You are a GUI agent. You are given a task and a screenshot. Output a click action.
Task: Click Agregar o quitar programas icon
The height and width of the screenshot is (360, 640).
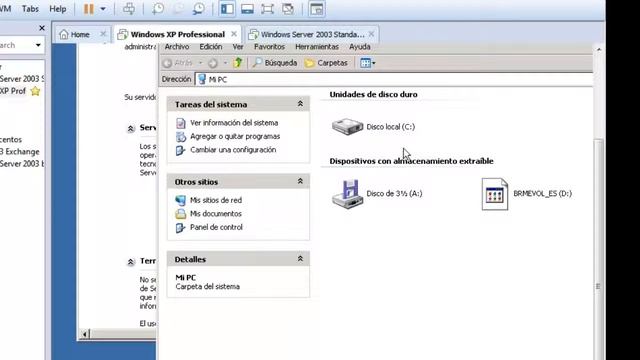[x=180, y=136]
